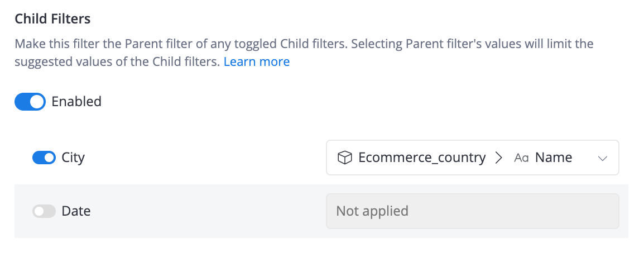Open the Learn more link
The width and height of the screenshot is (644, 257).
(257, 61)
